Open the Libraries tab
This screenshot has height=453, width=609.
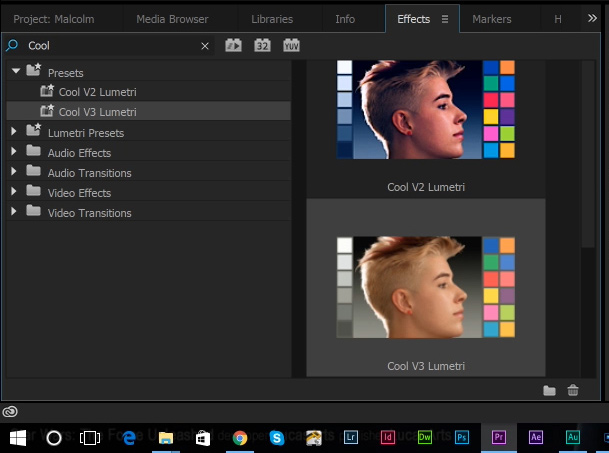(x=272, y=19)
